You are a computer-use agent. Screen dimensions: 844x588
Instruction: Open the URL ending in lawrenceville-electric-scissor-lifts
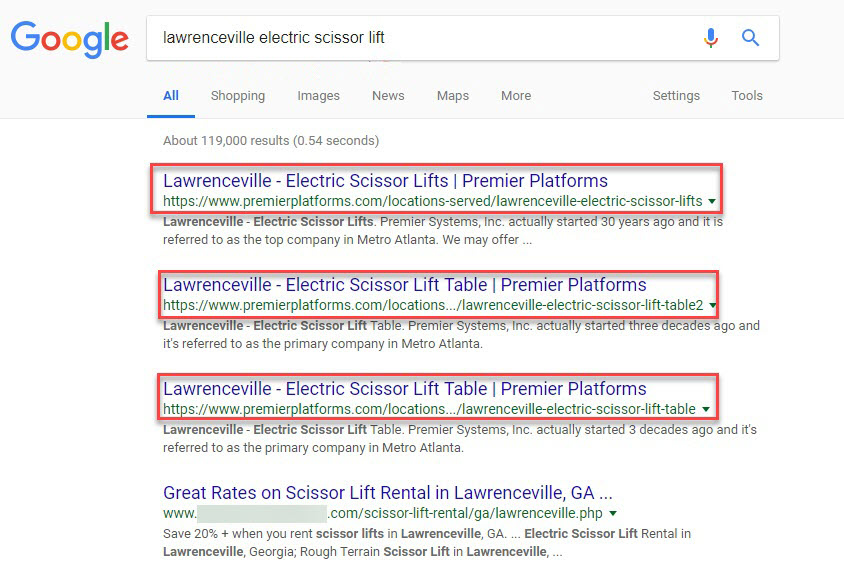(x=433, y=201)
